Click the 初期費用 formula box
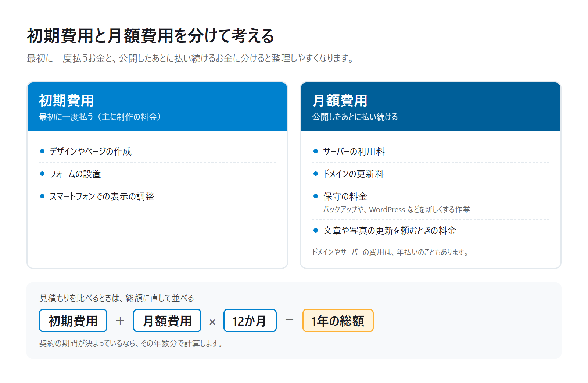Viewport: 588px width, 383px height. tap(73, 320)
